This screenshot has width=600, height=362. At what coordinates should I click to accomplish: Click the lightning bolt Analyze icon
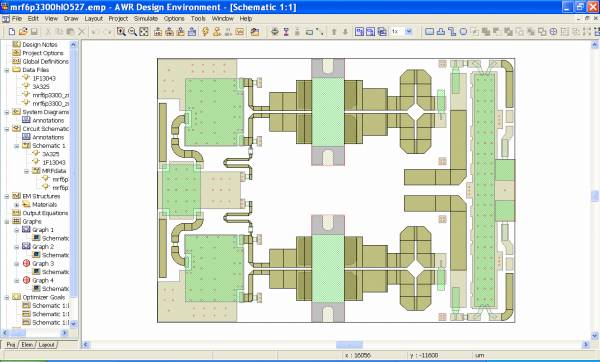(205, 32)
